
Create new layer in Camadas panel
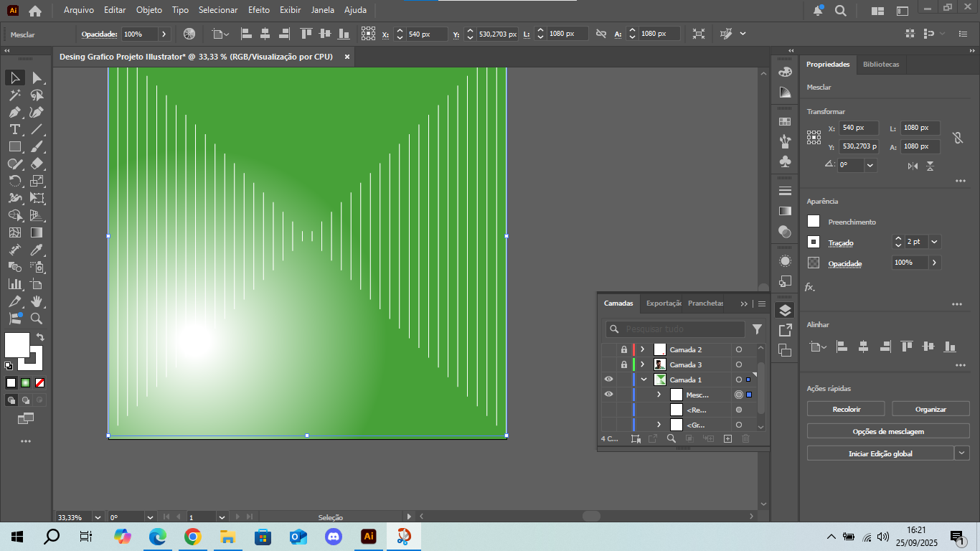coord(727,438)
